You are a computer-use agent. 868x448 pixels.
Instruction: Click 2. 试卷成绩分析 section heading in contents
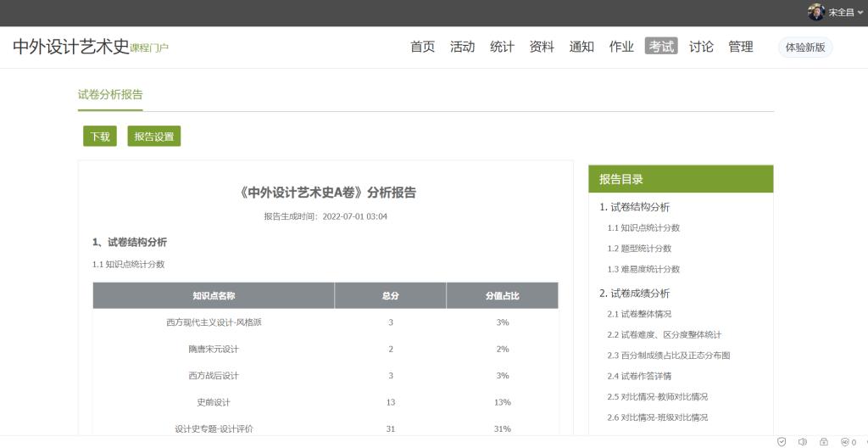tap(634, 293)
